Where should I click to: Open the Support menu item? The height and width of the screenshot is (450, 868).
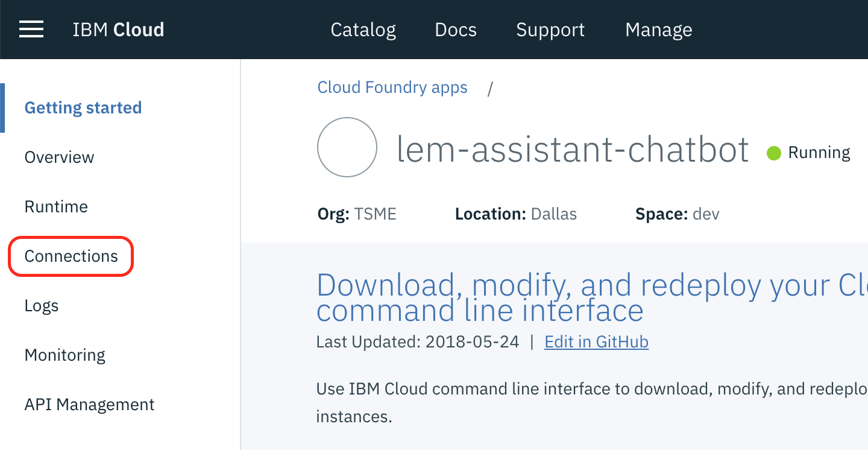(550, 30)
